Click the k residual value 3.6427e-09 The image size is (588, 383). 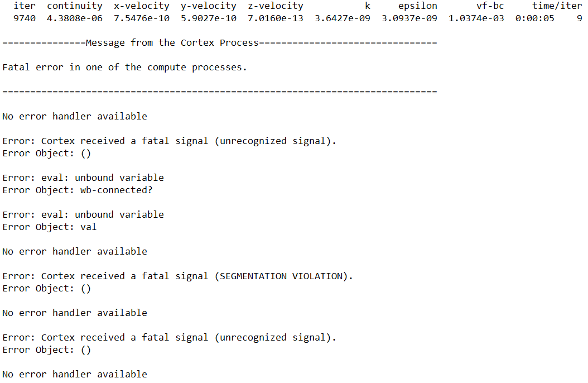(343, 18)
